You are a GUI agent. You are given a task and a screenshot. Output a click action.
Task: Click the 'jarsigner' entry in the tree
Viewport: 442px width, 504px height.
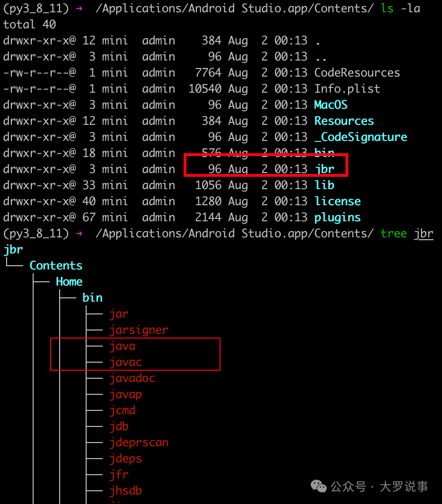(x=139, y=330)
